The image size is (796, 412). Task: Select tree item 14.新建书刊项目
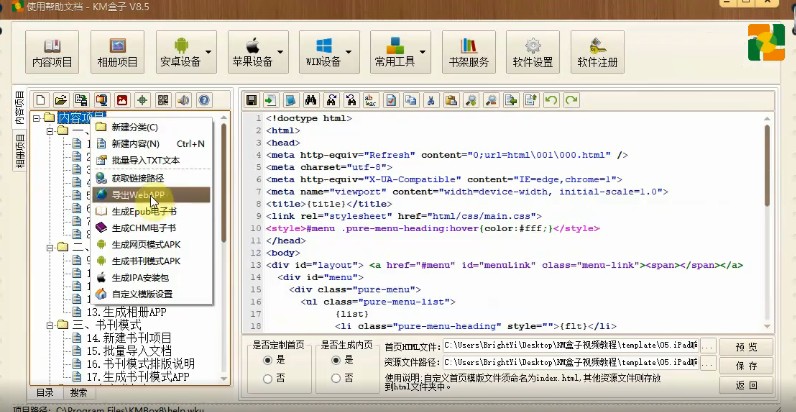(x=129, y=338)
